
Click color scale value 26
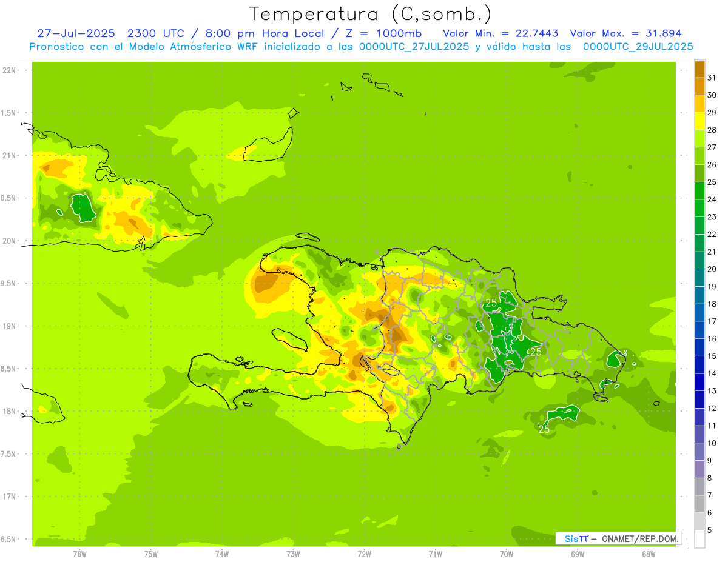pyautogui.click(x=712, y=165)
